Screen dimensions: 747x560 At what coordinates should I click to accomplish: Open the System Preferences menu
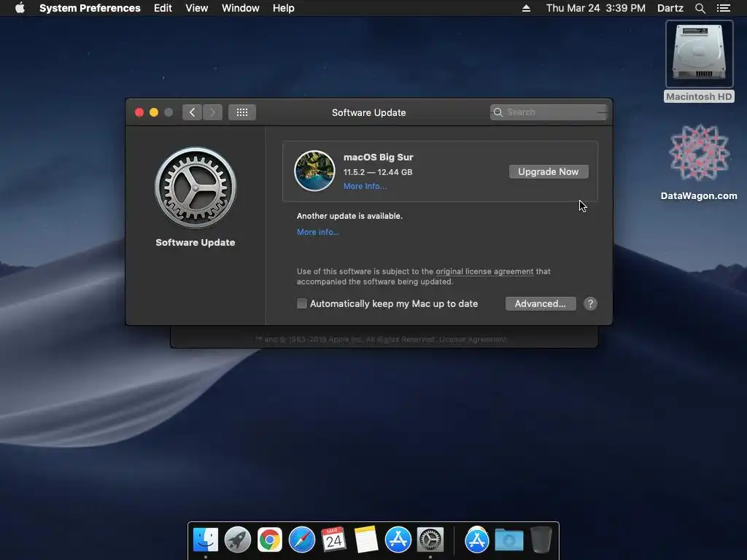[90, 8]
